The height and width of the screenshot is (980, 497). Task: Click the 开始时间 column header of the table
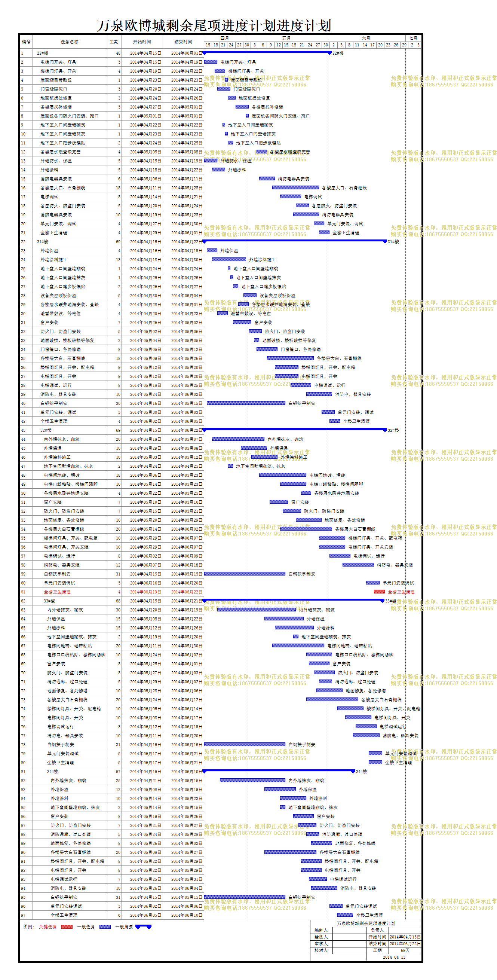tap(142, 42)
